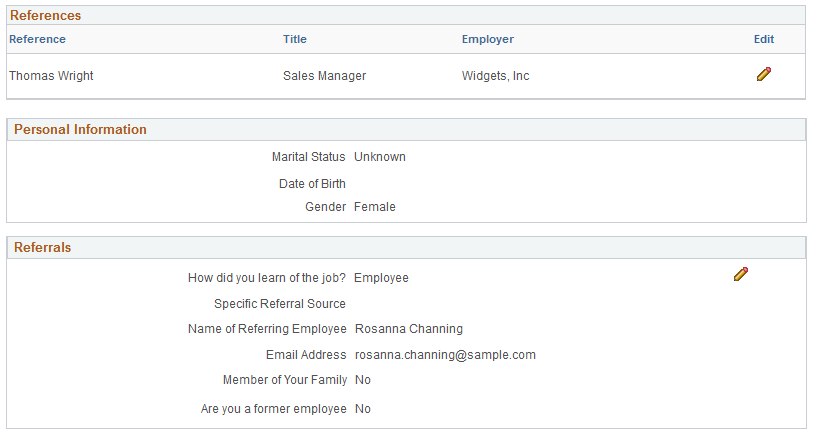
Task: Select the Unknown marital status value
Action: pos(380,157)
